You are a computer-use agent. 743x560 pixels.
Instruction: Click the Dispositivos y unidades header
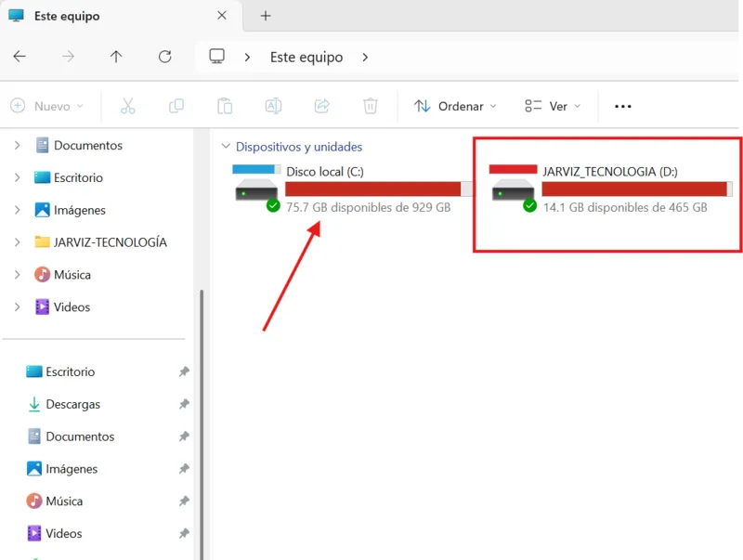tap(299, 147)
